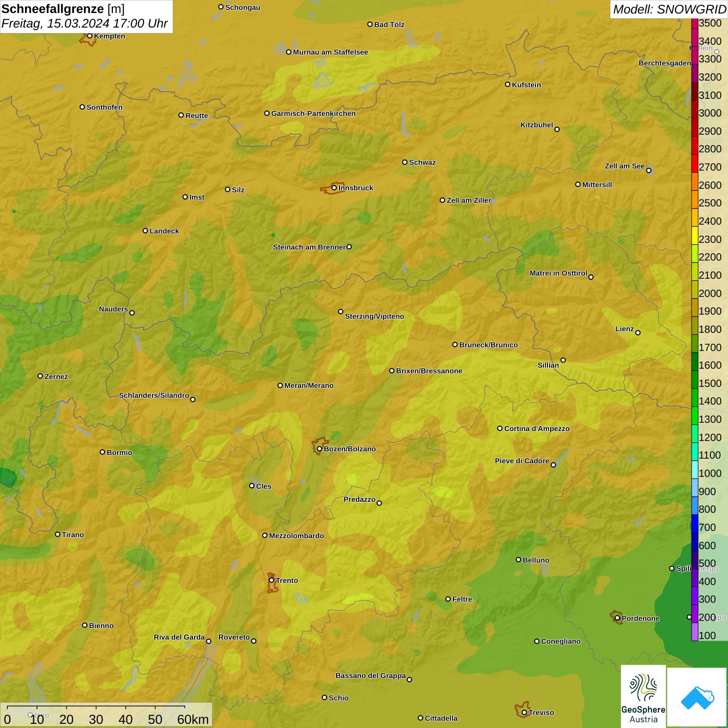This screenshot has width=728, height=728.
Task: Click the 2300 m yellow legend swatch
Action: point(694,236)
